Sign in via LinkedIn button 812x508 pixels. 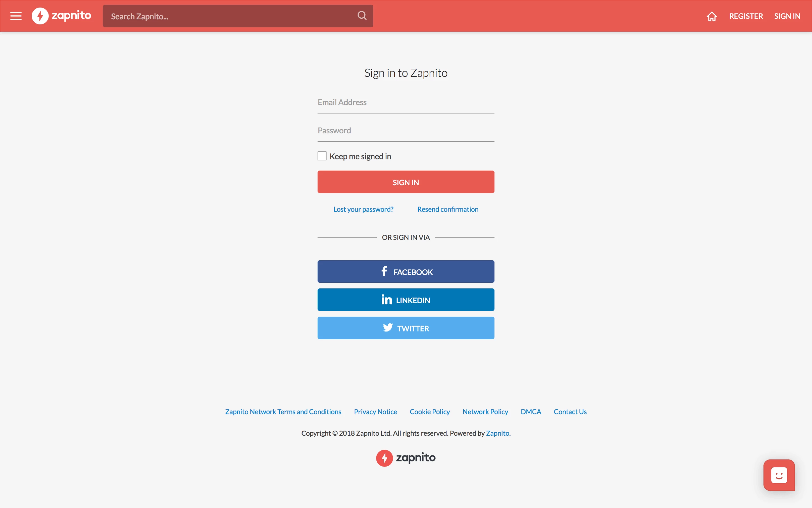point(406,300)
